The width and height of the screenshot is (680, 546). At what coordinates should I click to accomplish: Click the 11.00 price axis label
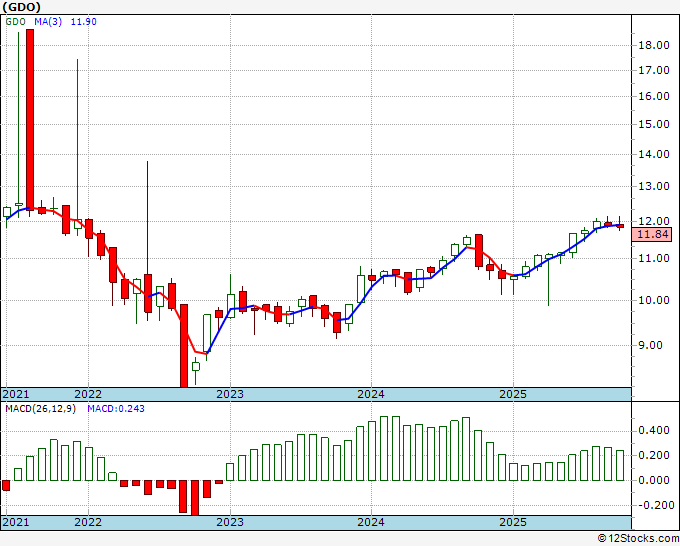click(654, 258)
